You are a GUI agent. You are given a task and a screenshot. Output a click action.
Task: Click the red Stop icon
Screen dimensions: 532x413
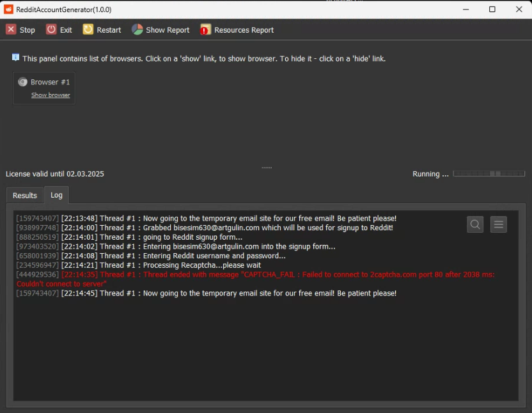11,29
